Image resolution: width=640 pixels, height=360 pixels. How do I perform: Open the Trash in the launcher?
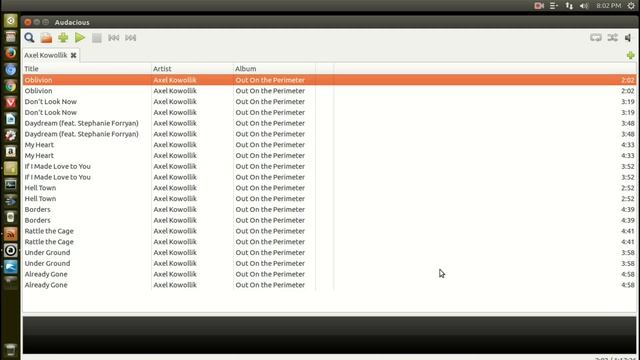(x=11, y=350)
